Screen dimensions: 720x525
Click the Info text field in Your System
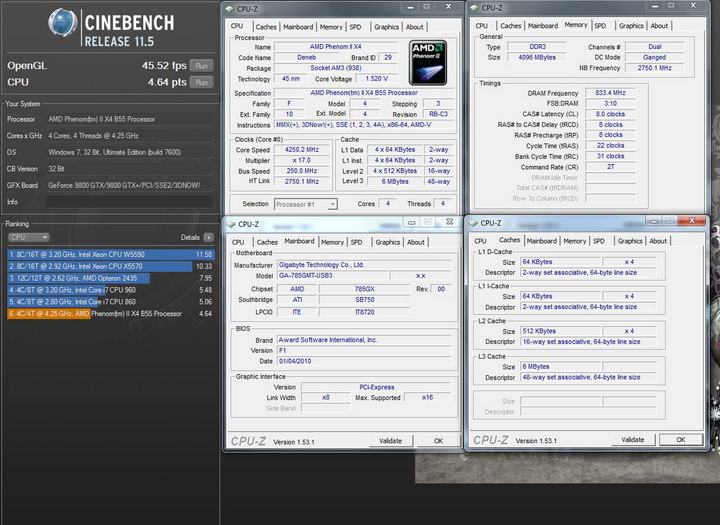click(130, 201)
